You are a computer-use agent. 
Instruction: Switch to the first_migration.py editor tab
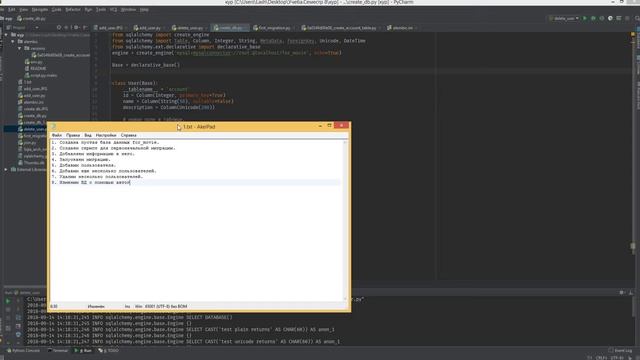[x=274, y=28]
